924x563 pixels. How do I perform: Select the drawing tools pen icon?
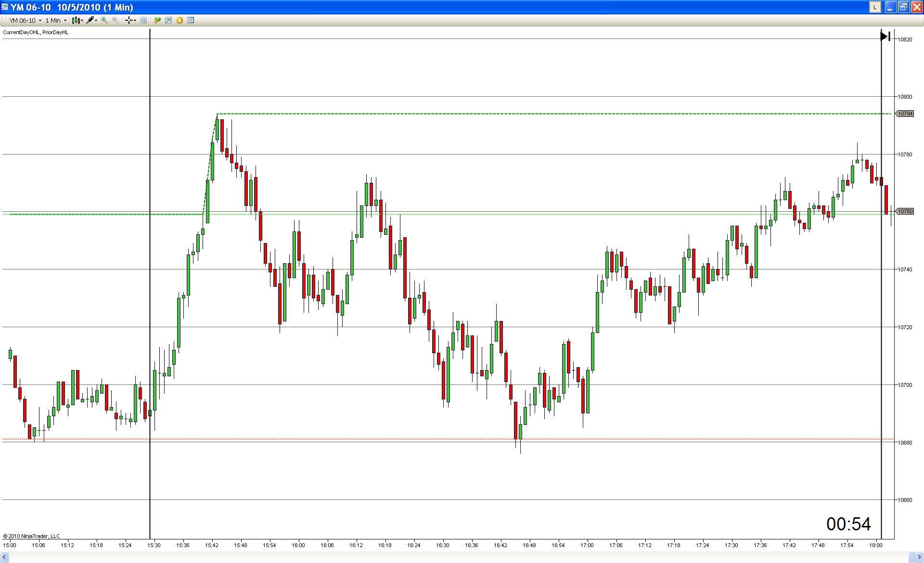(x=90, y=20)
